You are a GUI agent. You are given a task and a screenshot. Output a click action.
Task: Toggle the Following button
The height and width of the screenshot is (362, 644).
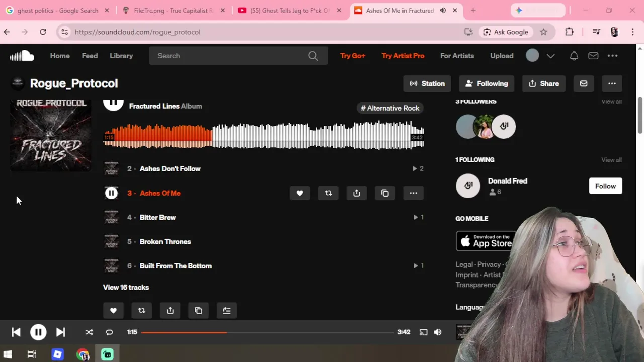487,83
